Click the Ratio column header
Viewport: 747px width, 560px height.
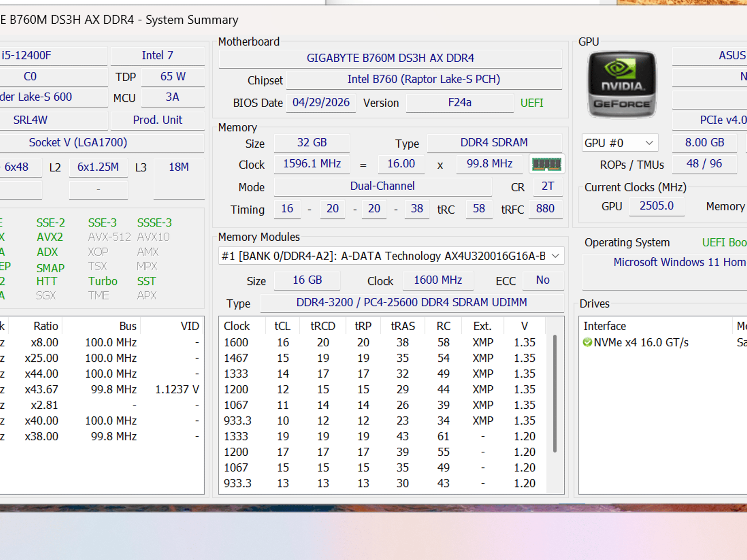[35, 326]
